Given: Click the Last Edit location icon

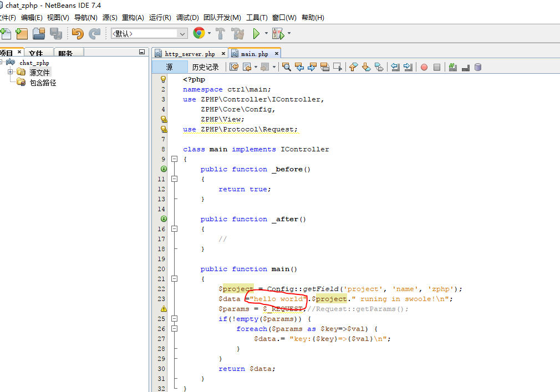Looking at the screenshot, I should click(x=234, y=67).
